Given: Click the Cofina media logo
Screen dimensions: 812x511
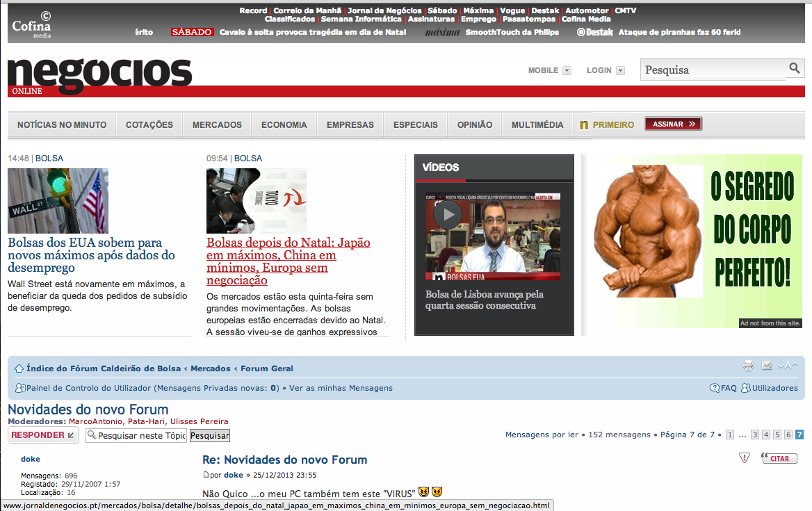Looking at the screenshot, I should (31, 24).
